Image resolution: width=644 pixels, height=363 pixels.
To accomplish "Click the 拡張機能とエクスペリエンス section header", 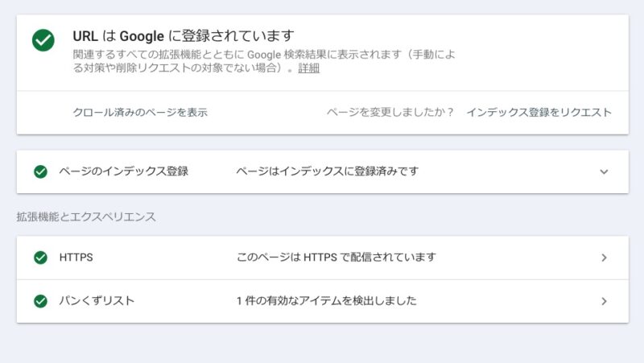I will [x=86, y=217].
